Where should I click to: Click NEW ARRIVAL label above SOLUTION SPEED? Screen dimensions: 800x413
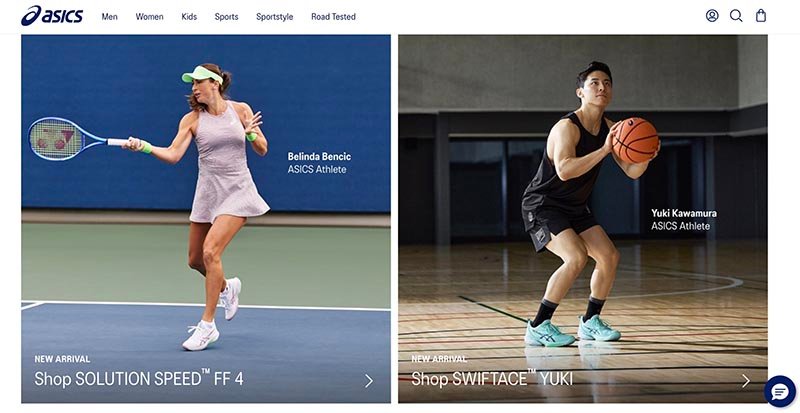click(62, 359)
